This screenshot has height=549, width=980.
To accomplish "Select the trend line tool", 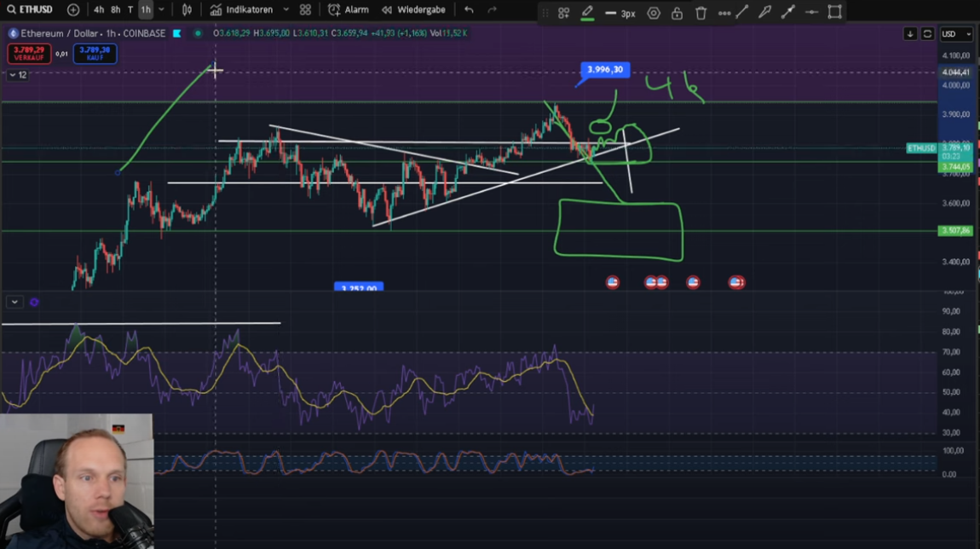I will [742, 11].
